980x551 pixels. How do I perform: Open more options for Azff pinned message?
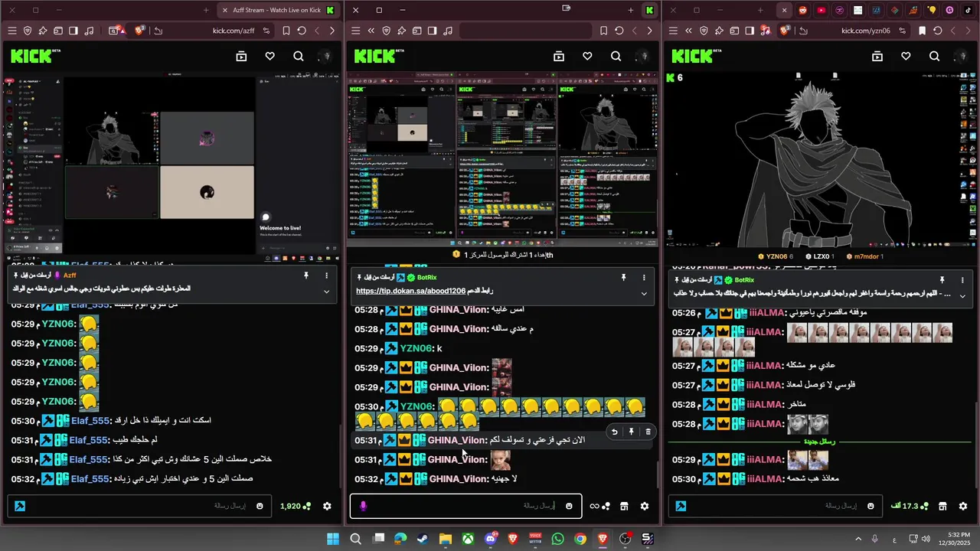pos(326,275)
